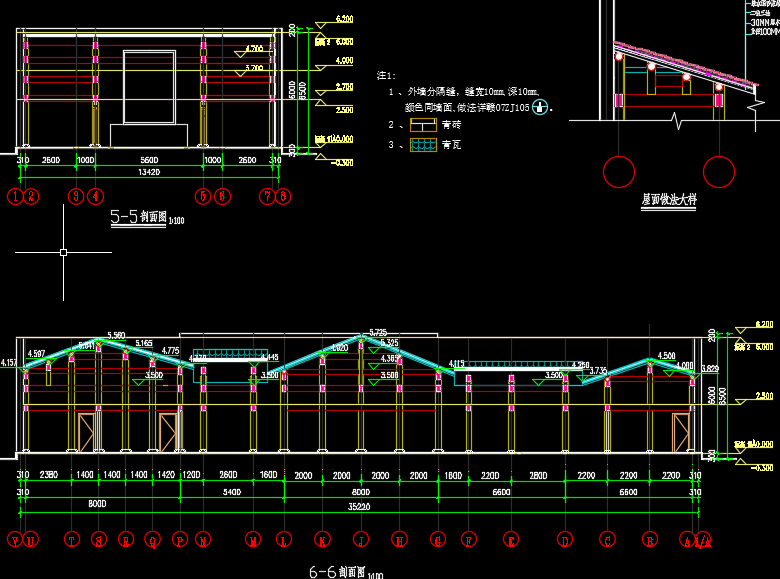Select eave elevation label 4.597
The width and height of the screenshot is (780, 579).
click(x=36, y=354)
